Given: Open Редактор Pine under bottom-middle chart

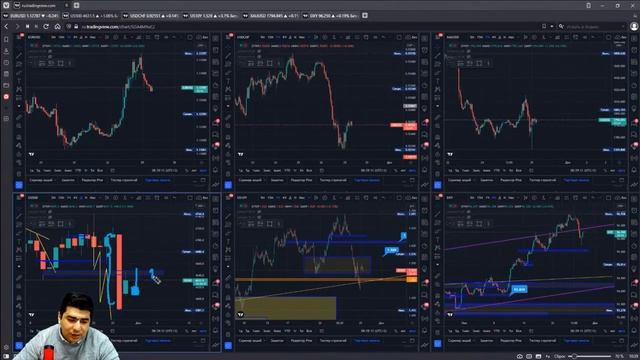Looking at the screenshot, I should tap(301, 340).
